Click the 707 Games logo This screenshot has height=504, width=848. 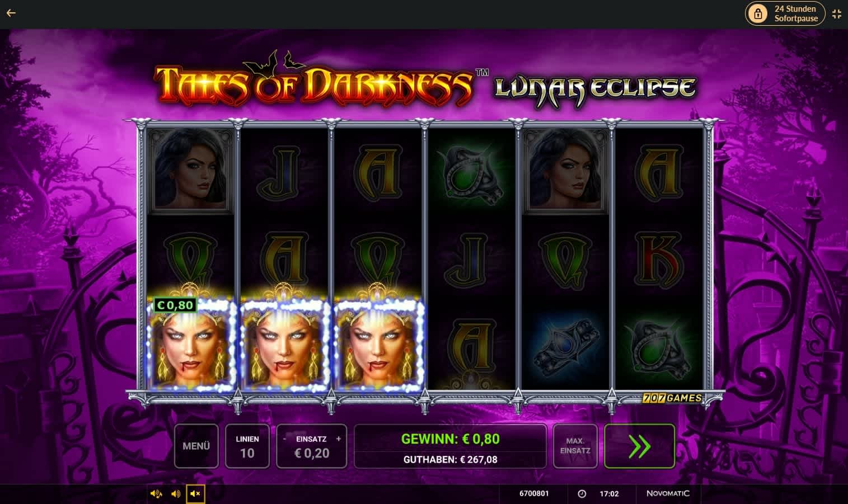672,398
